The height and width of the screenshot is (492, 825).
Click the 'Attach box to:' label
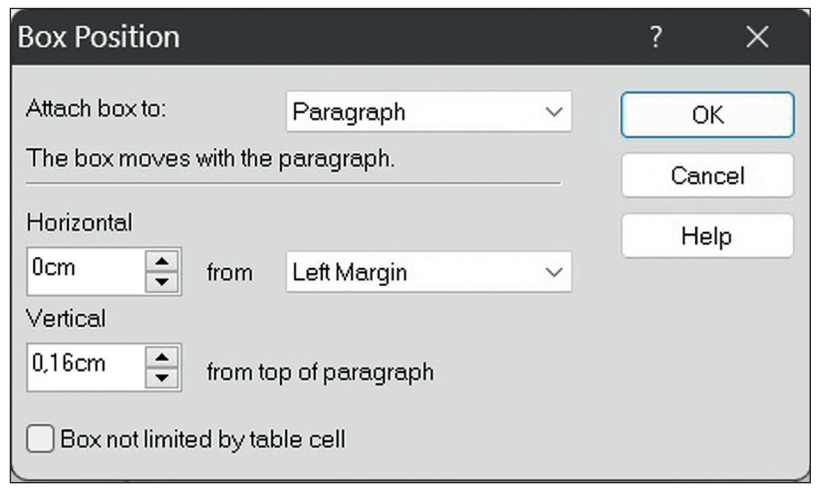(97, 110)
